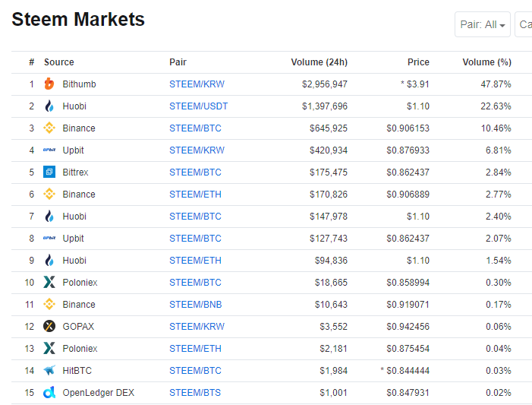The width and height of the screenshot is (532, 405).
Task: Open Upbit STEEM/BTC link in row 8
Action: tap(195, 239)
